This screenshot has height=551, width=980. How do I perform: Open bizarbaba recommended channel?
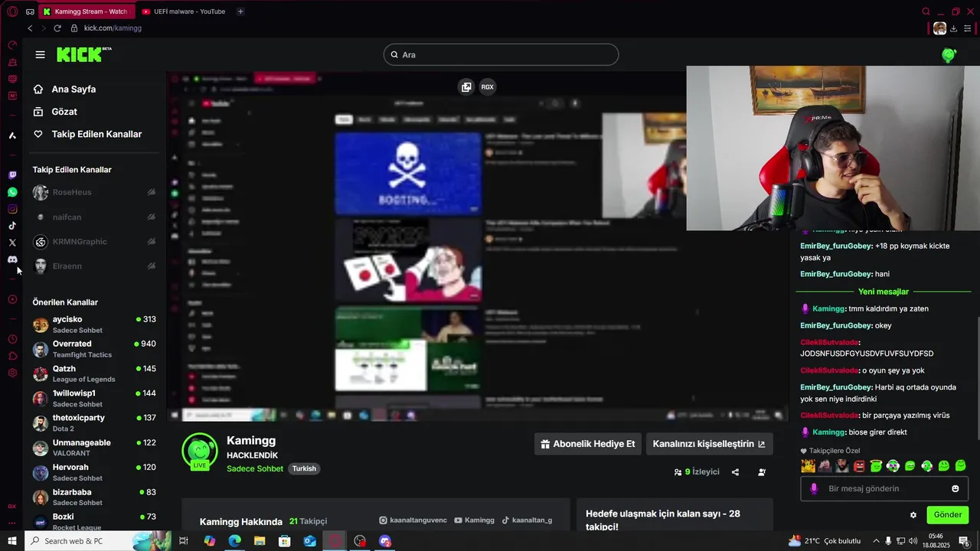pos(94,497)
